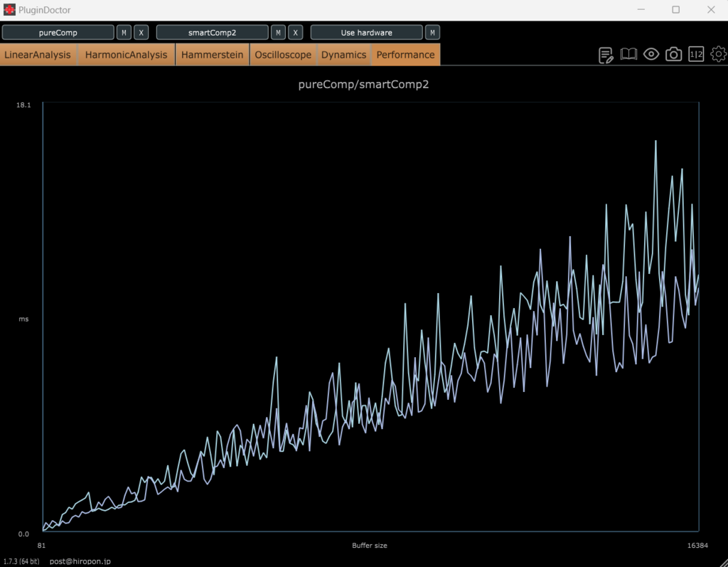Open settings with the gear icon
The height and width of the screenshot is (567, 728).
coord(718,54)
